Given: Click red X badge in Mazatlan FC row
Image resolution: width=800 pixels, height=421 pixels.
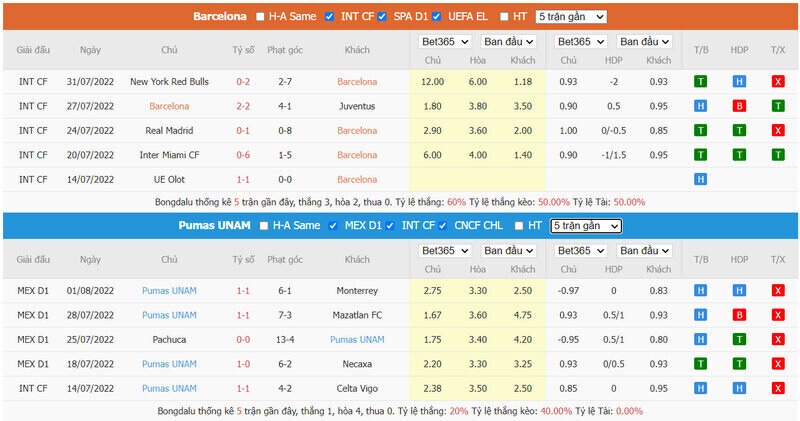Looking at the screenshot, I should (x=778, y=315).
